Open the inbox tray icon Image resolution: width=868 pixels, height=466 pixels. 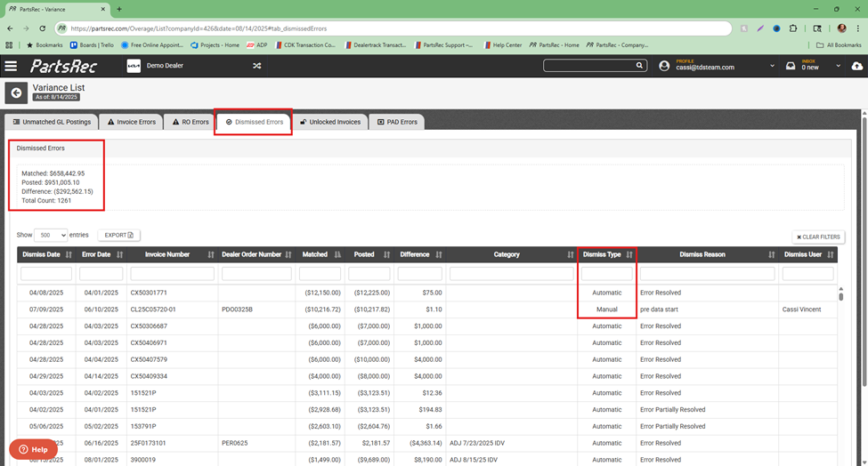click(791, 66)
